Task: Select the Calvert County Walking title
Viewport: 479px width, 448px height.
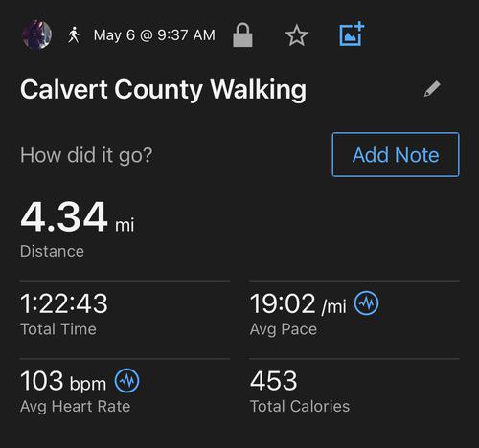Action: click(163, 90)
